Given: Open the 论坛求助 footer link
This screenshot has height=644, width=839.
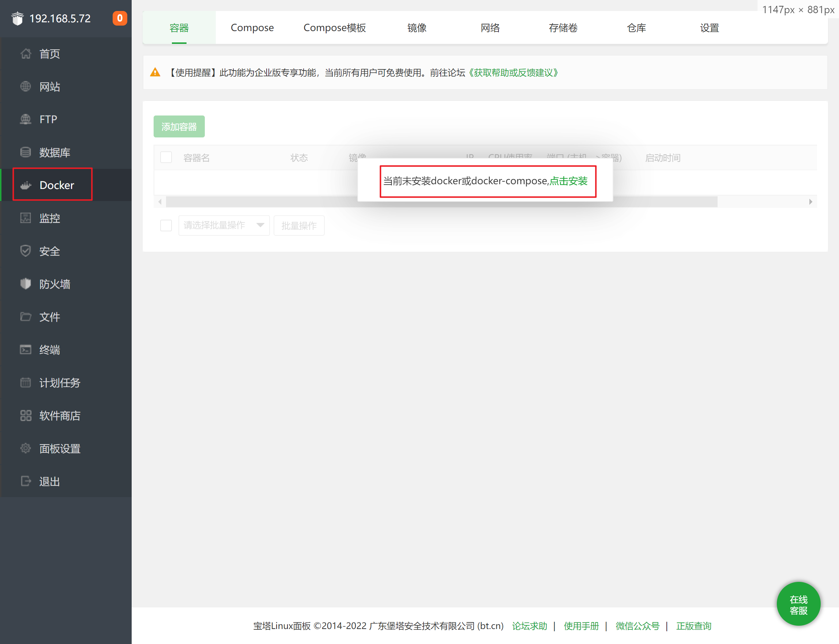Looking at the screenshot, I should pos(530,626).
